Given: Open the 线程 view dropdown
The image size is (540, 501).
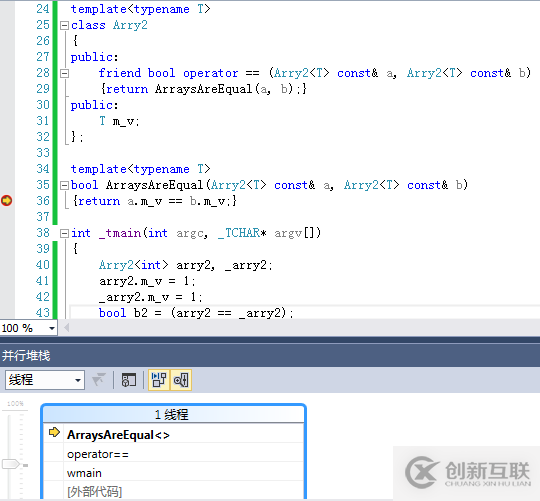Looking at the screenshot, I should (x=45, y=380).
